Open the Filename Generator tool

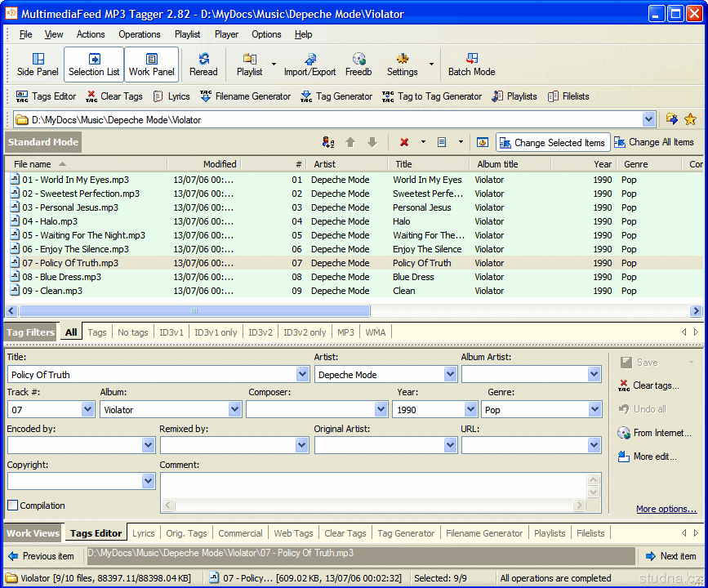(245, 96)
